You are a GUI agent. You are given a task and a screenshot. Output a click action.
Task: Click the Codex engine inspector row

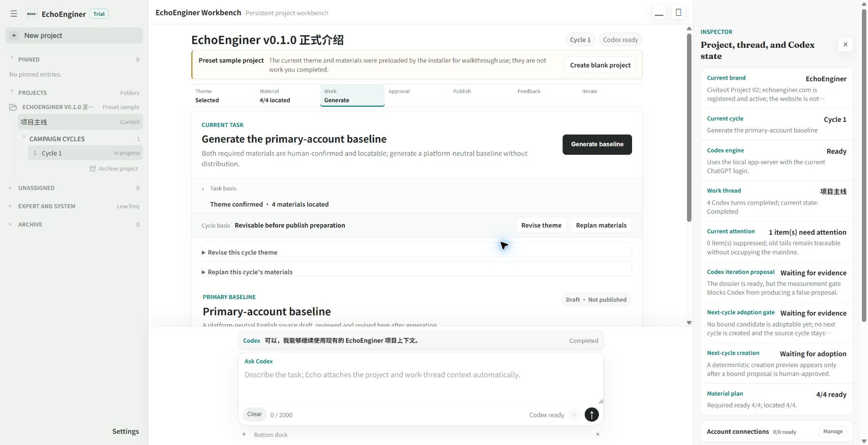coord(776,161)
